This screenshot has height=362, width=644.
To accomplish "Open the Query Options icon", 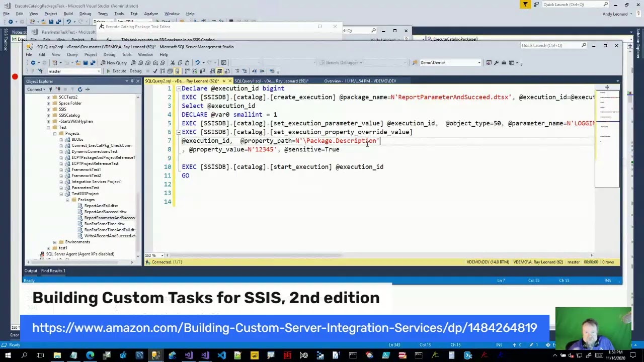I will point(170,71).
